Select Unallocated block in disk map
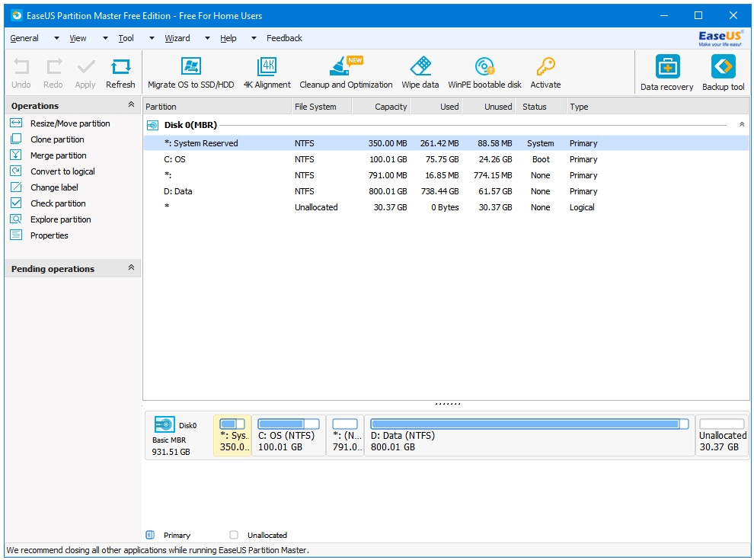Image resolution: width=754 pixels, height=560 pixels. tap(722, 435)
